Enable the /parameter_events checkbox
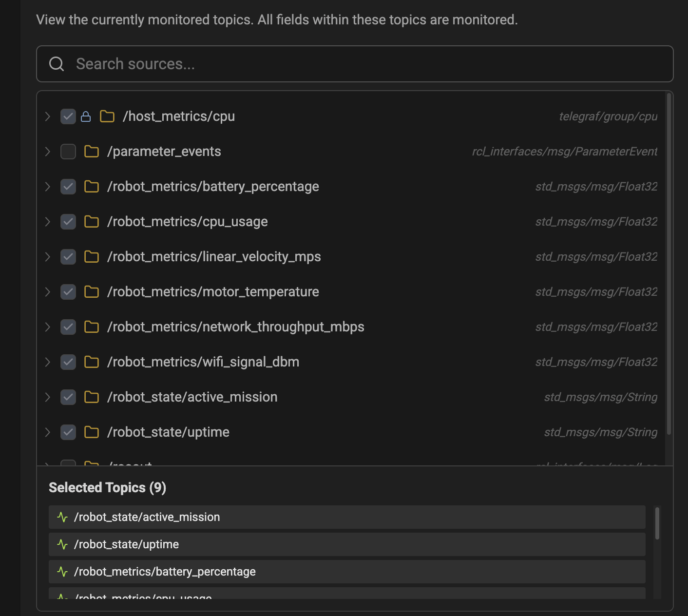This screenshot has height=616, width=688. click(x=68, y=151)
